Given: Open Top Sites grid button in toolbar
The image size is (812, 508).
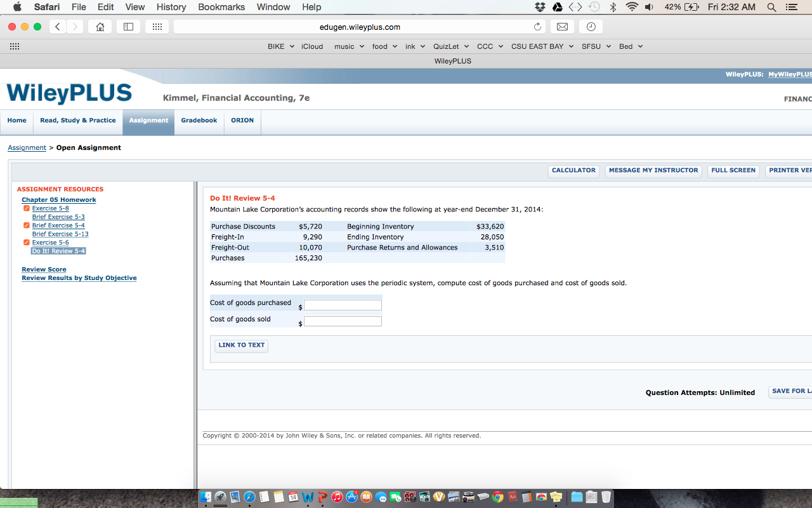Looking at the screenshot, I should (x=157, y=27).
